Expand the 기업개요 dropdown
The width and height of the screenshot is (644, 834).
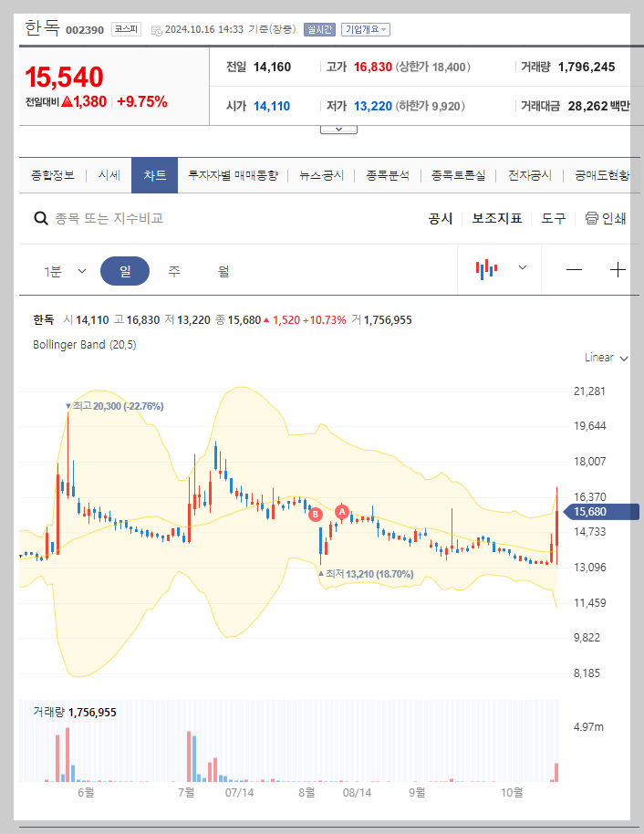click(366, 29)
